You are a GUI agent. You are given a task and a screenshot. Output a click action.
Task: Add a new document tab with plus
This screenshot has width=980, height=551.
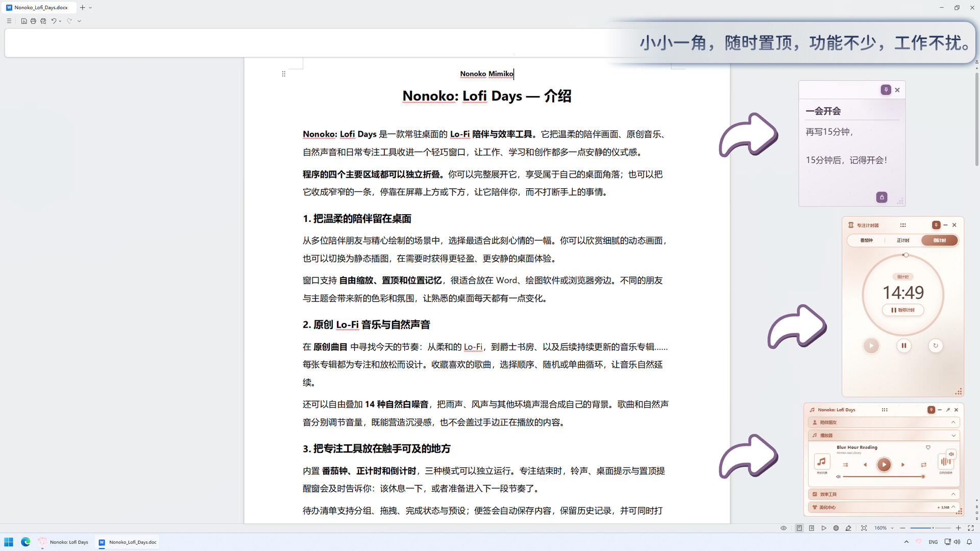82,8
